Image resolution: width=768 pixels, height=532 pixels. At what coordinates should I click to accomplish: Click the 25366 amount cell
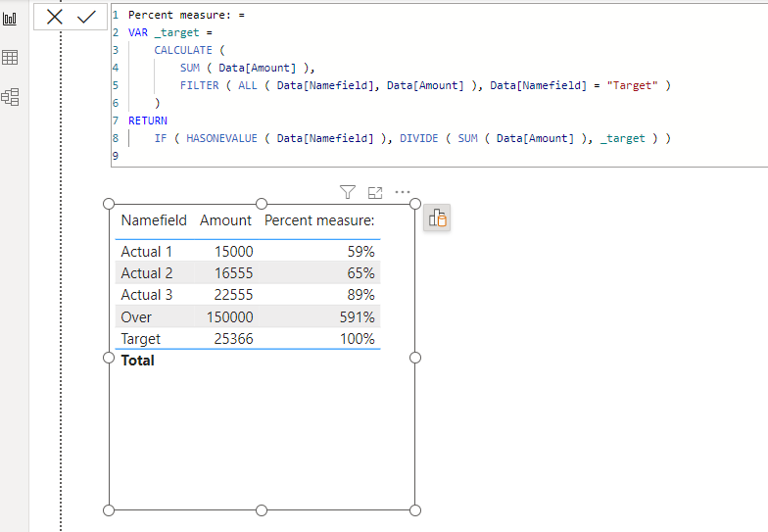233,339
